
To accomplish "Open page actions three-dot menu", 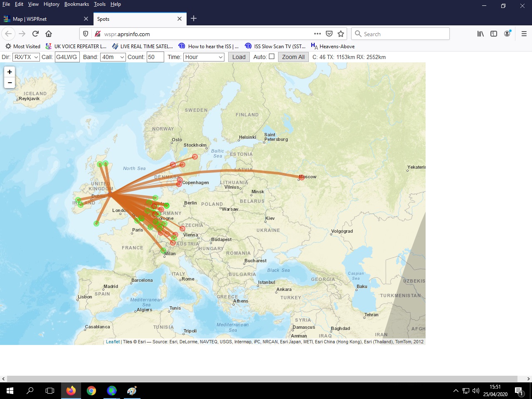I will [x=318, y=34].
